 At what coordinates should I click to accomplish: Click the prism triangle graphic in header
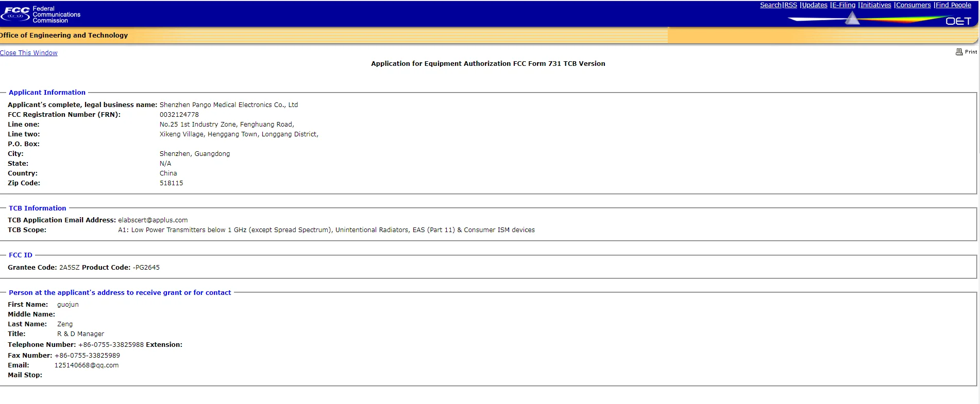pos(852,19)
